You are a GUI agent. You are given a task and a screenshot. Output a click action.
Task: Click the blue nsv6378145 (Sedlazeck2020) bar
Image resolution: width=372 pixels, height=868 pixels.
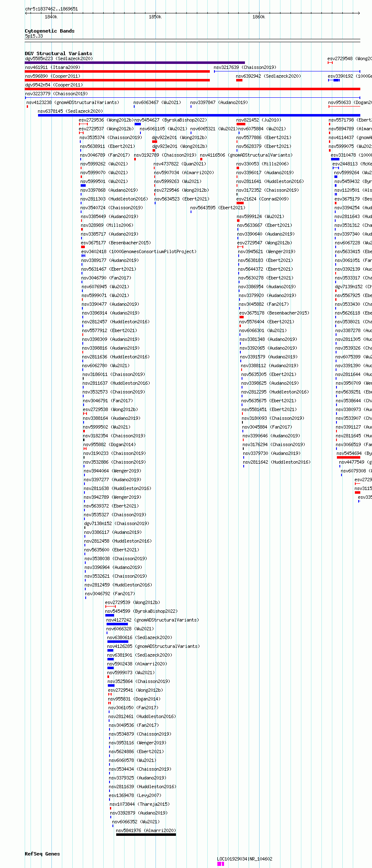pos(199,115)
